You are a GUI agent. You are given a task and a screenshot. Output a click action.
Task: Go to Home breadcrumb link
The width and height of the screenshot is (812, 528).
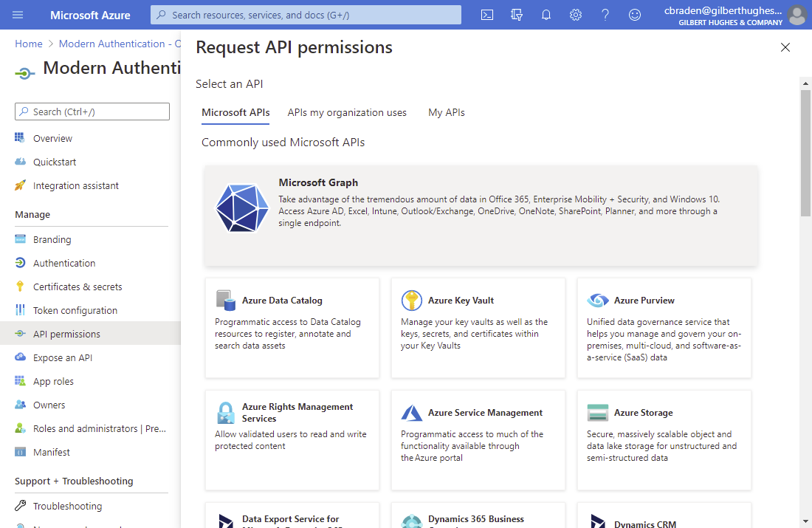point(29,44)
